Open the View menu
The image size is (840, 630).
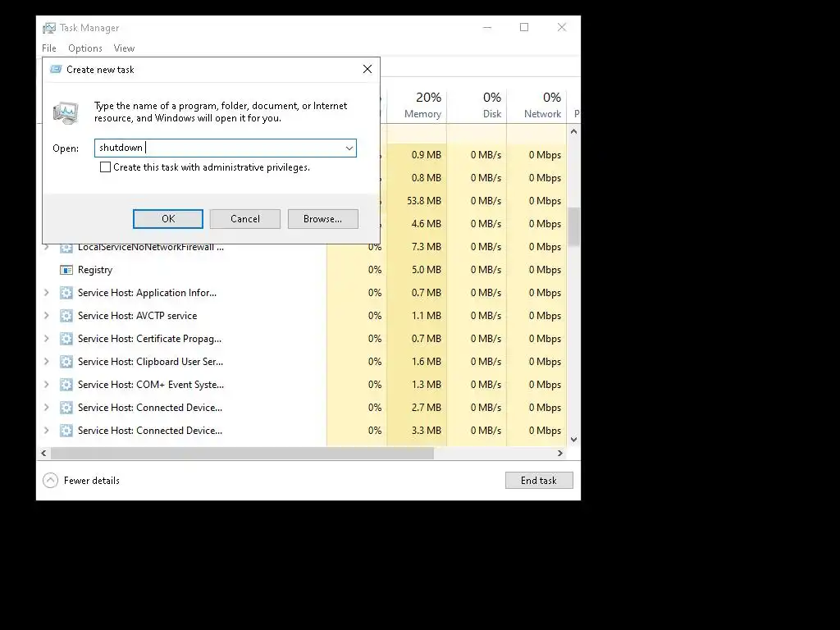click(125, 48)
